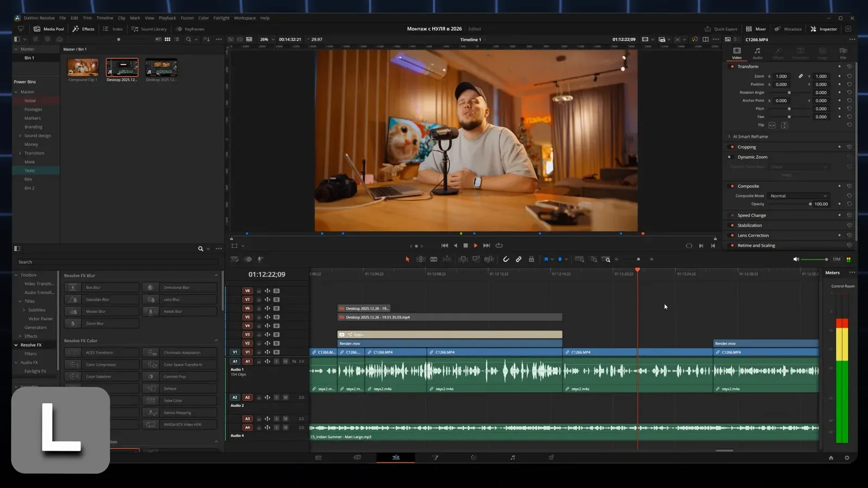868x488 pixels.
Task: Click the Quick Export button
Action: pyautogui.click(x=721, y=29)
